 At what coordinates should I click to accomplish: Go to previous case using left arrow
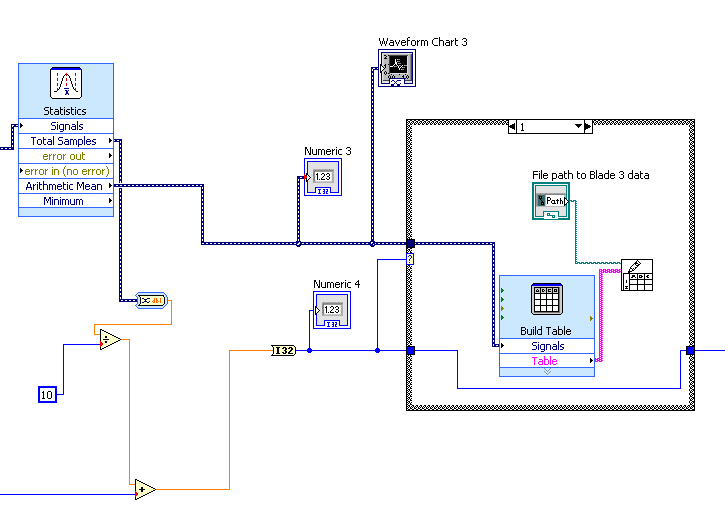click(512, 127)
